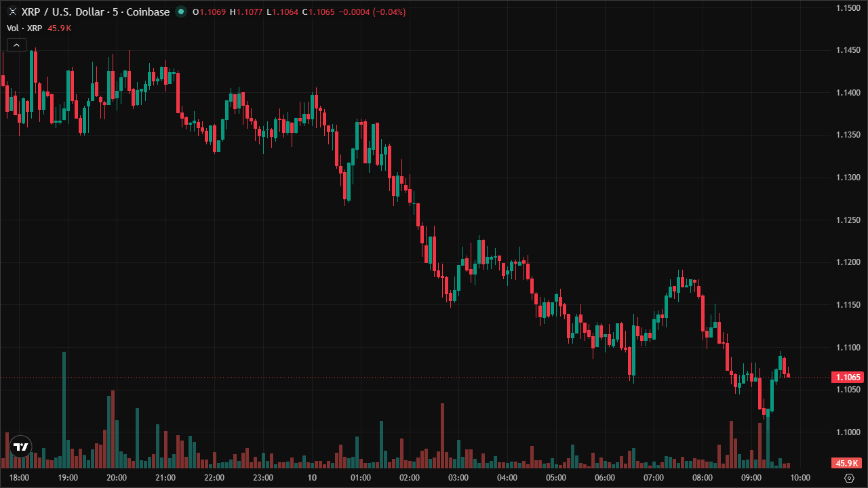Screen dimensions: 868x488
Task: Click the 1.1100 price axis label
Action: point(848,347)
